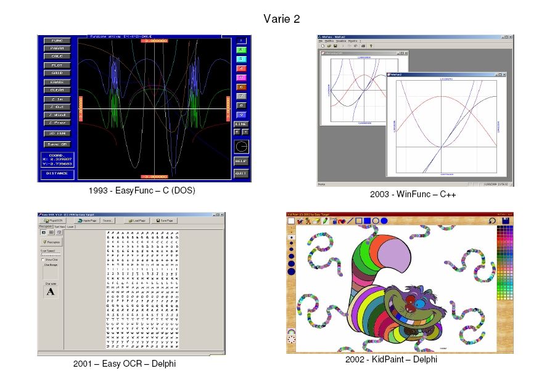
Task: Open the Modifica menu in WinFunc
Action: point(329,41)
